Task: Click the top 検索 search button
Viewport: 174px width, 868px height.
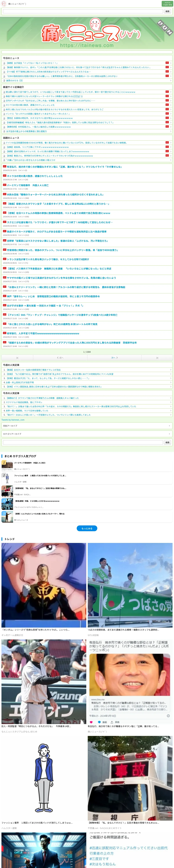Action: [167, 11]
